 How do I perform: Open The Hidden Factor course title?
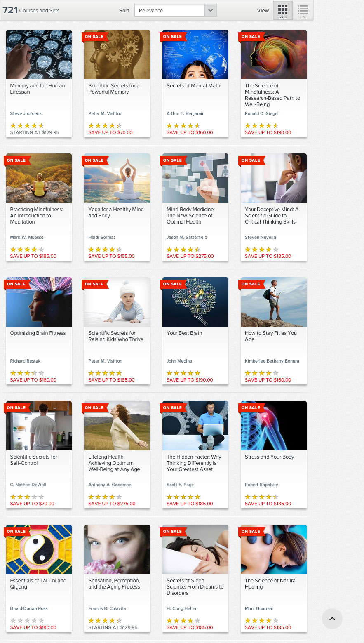pos(194,463)
